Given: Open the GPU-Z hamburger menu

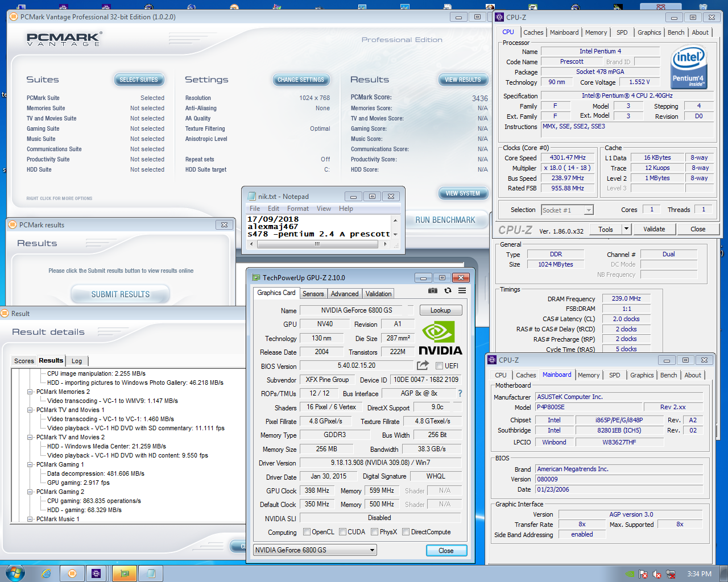Looking at the screenshot, I should pyautogui.click(x=462, y=290).
